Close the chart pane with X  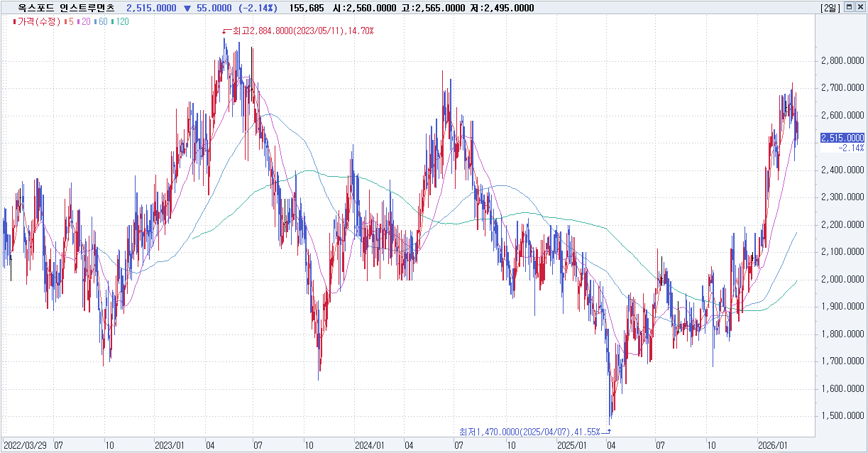click(860, 8)
